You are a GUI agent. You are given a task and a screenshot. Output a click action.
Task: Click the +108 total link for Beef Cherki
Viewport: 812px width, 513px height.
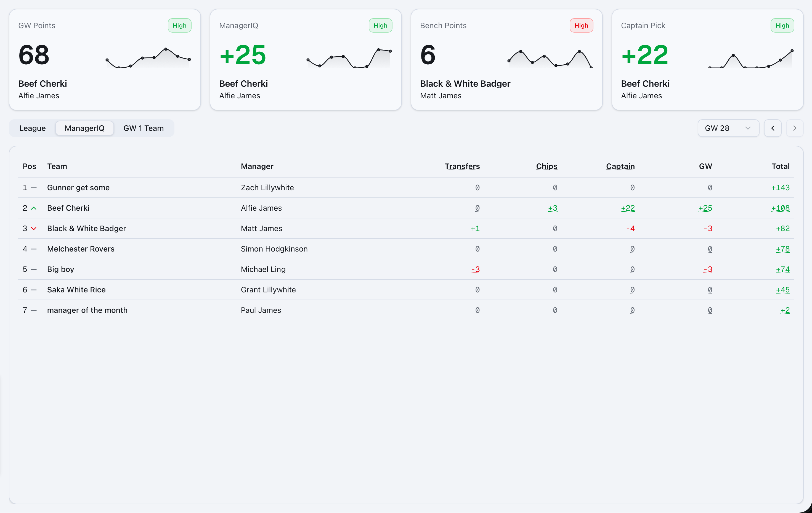780,208
